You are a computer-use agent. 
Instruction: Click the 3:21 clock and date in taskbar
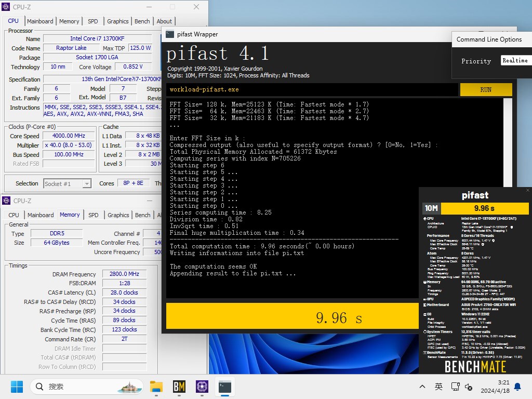495,387
